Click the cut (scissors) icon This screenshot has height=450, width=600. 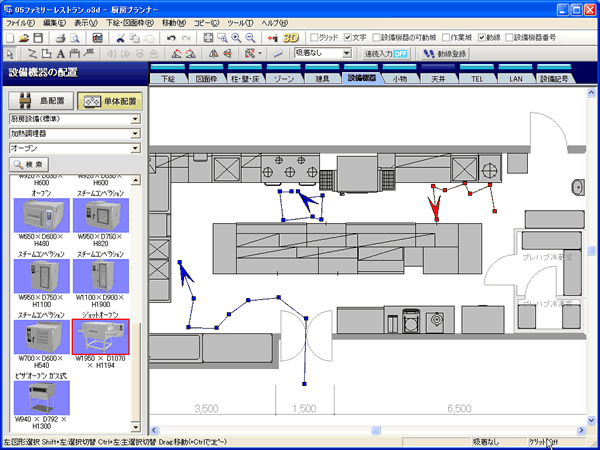pyautogui.click(x=119, y=37)
